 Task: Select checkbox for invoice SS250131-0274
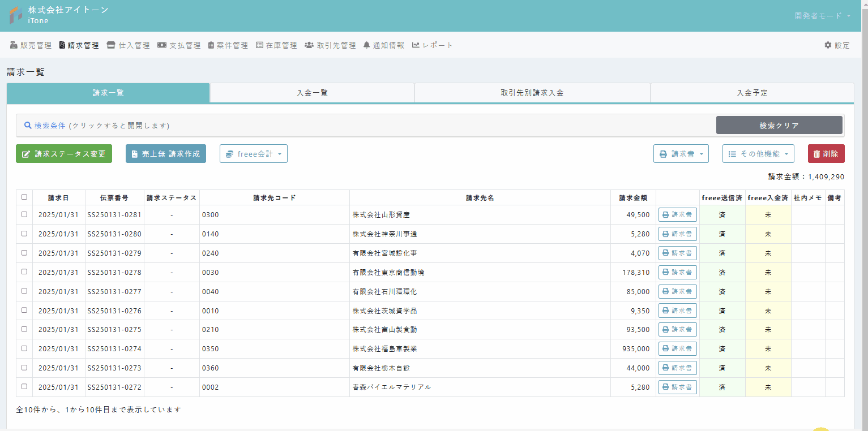[x=24, y=348]
